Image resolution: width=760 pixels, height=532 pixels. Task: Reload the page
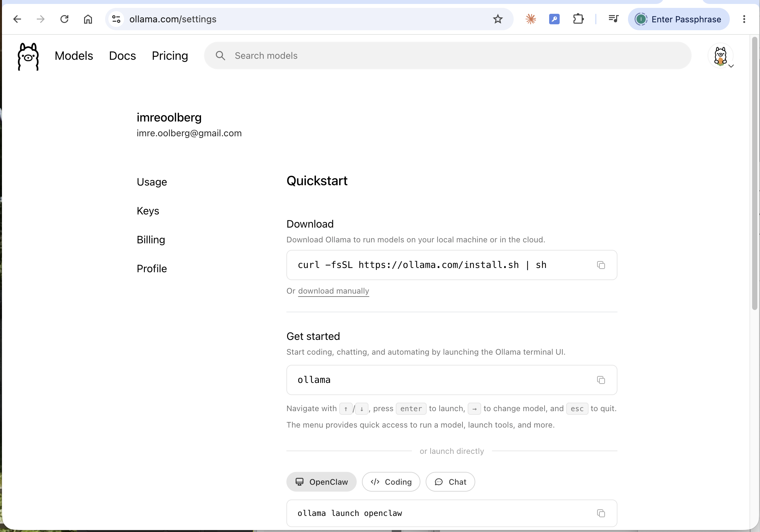click(x=64, y=19)
